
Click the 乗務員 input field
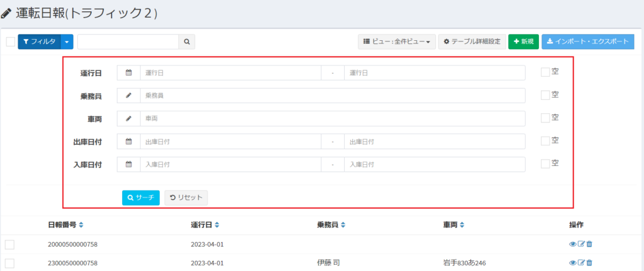(333, 96)
